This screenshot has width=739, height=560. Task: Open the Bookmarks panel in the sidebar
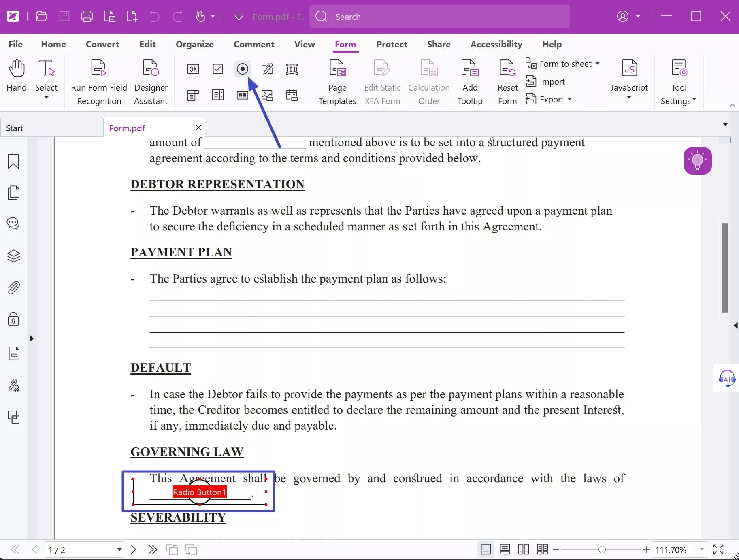point(13,161)
